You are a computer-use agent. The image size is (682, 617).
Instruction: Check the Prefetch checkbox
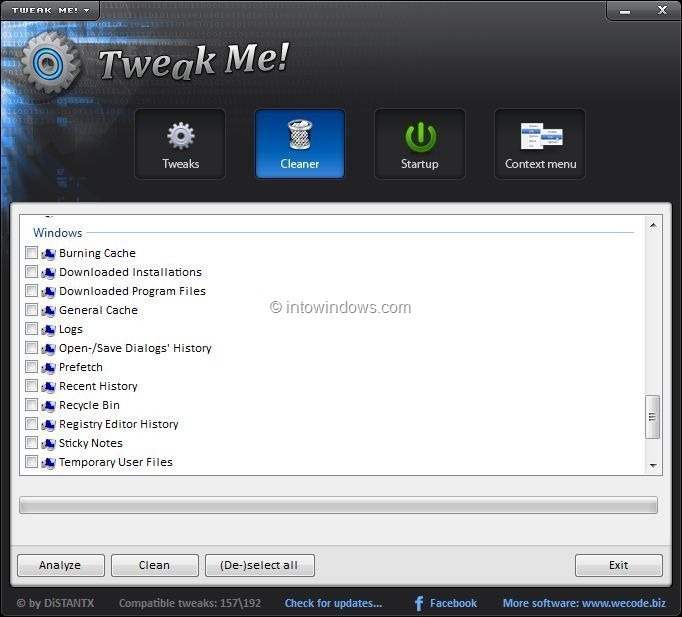(31, 367)
